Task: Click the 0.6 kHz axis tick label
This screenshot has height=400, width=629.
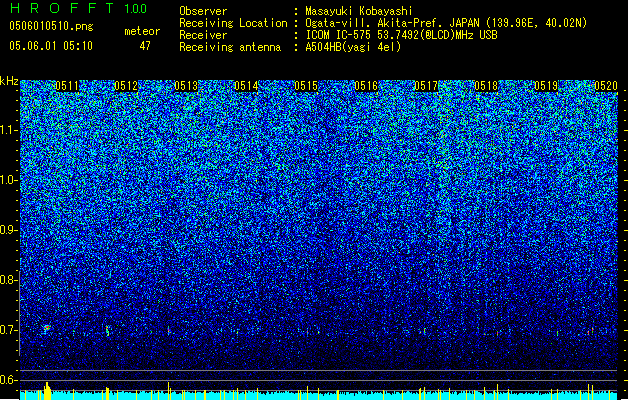Action: [9, 380]
